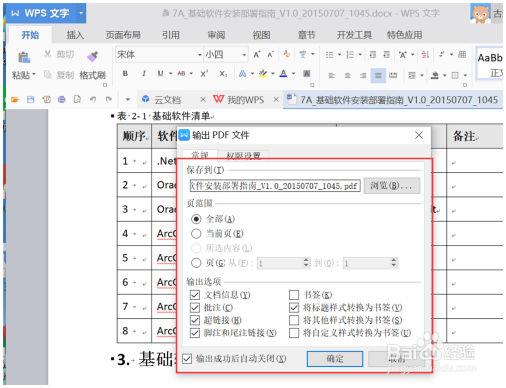Click the 确定 (OK) button
This screenshot has height=388, width=506.
tap(335, 359)
